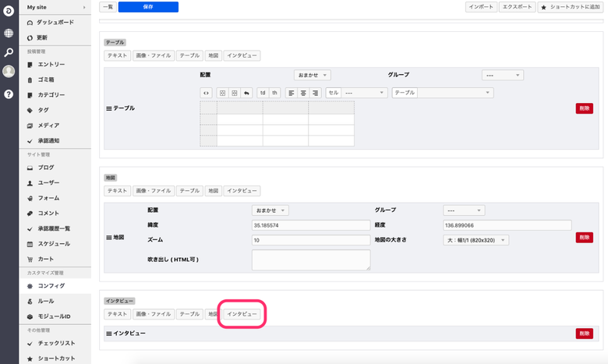Click the 緯度 latitude input field
The width and height of the screenshot is (608, 364).
point(310,225)
